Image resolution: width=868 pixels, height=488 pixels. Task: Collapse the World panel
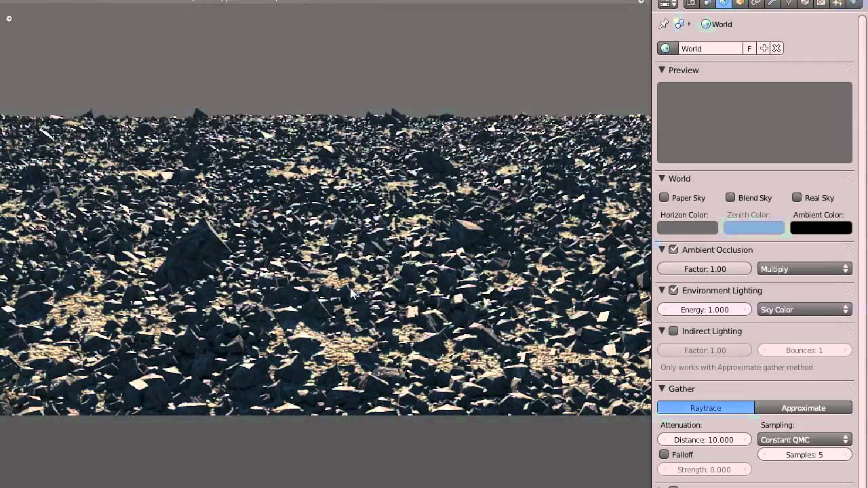662,179
